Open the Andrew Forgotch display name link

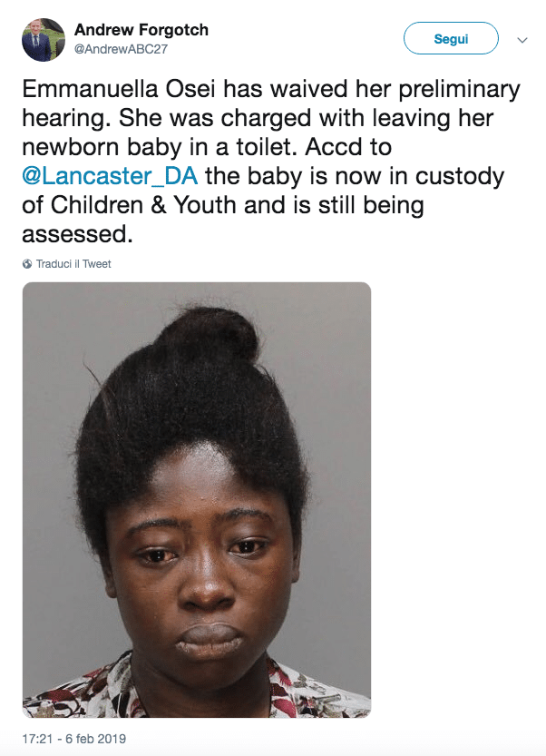click(141, 30)
